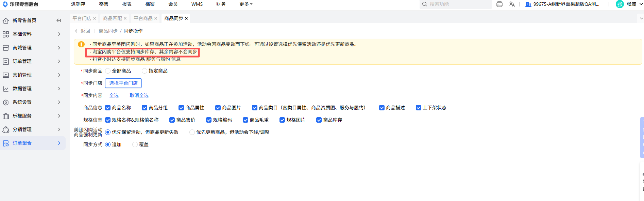Open the 进销存 top menu
Screen dimensions: 644x201
[78, 4]
